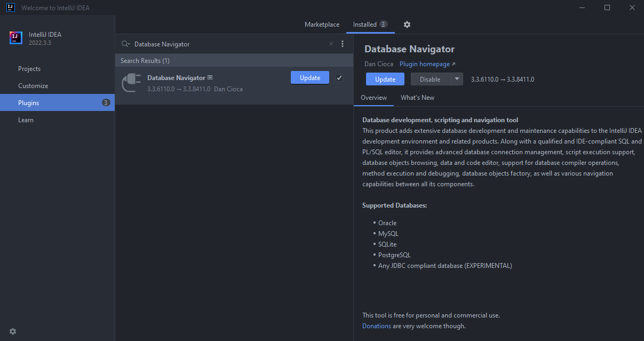Click inside the plugin search field
This screenshot has width=644, height=341.
point(213,44)
